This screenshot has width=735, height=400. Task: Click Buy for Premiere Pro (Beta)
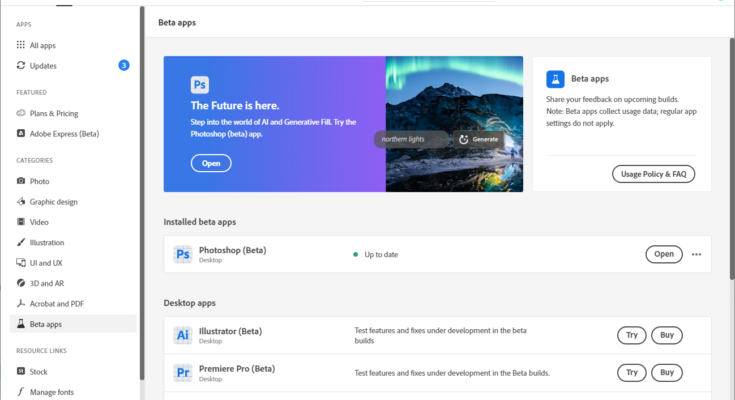click(x=667, y=372)
